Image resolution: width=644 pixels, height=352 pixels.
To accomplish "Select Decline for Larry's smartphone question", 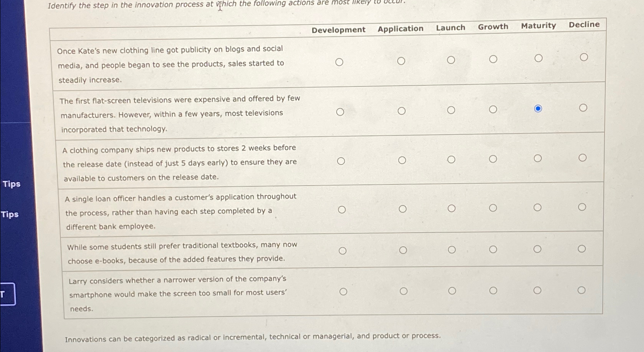I will pos(582,290).
